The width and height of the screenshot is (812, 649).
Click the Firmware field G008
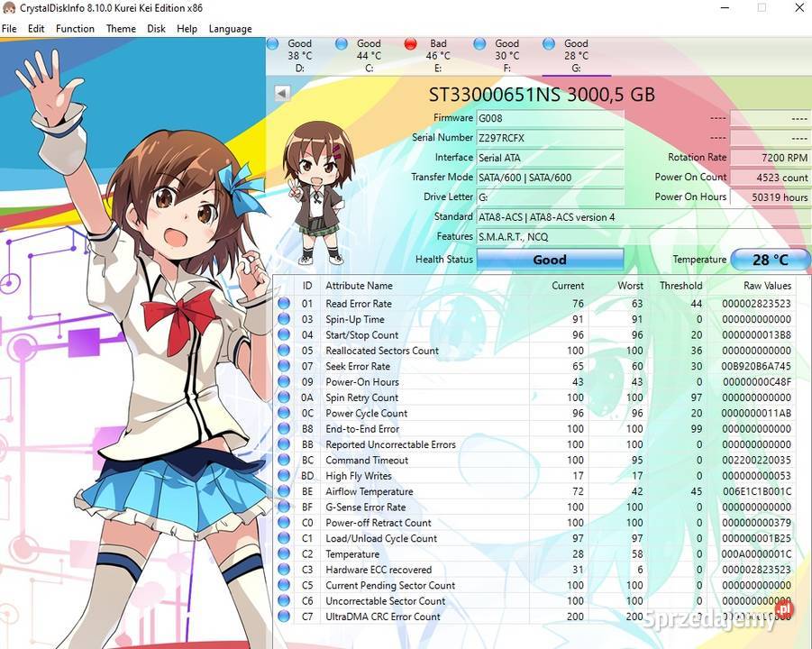[x=550, y=118]
